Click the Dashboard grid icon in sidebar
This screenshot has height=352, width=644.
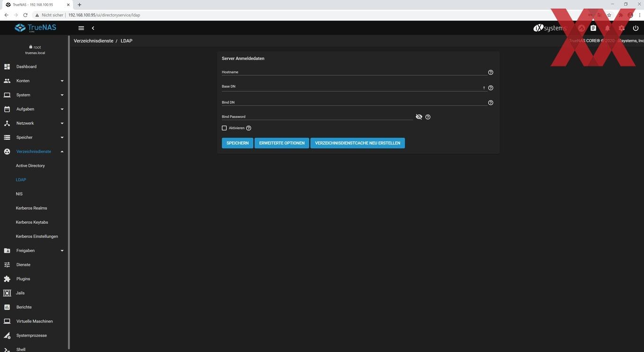point(7,67)
